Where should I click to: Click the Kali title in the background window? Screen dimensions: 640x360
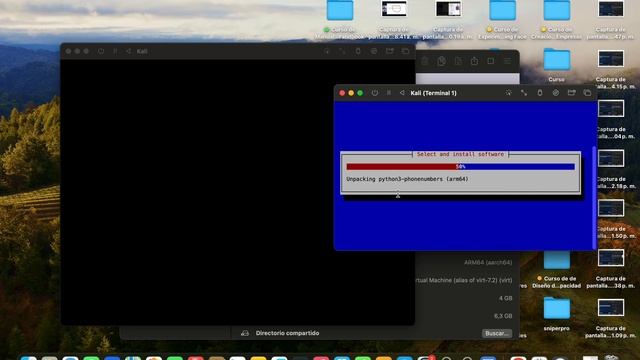coord(142,51)
